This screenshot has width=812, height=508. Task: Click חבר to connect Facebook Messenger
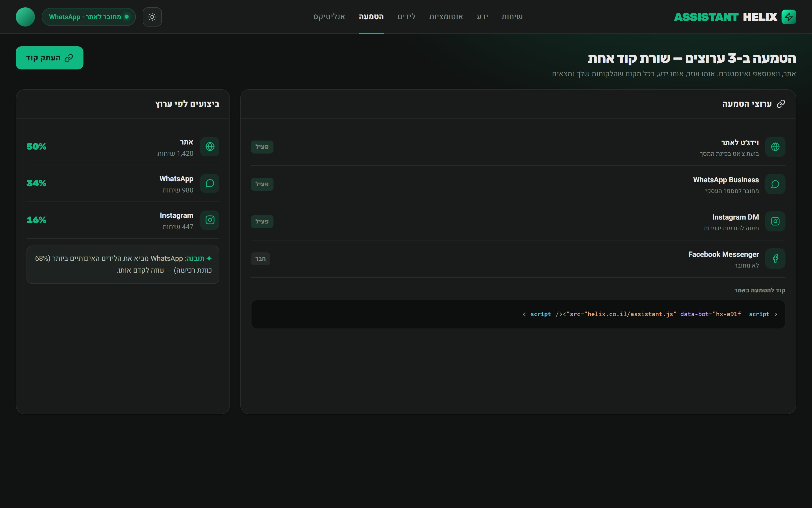(x=261, y=259)
